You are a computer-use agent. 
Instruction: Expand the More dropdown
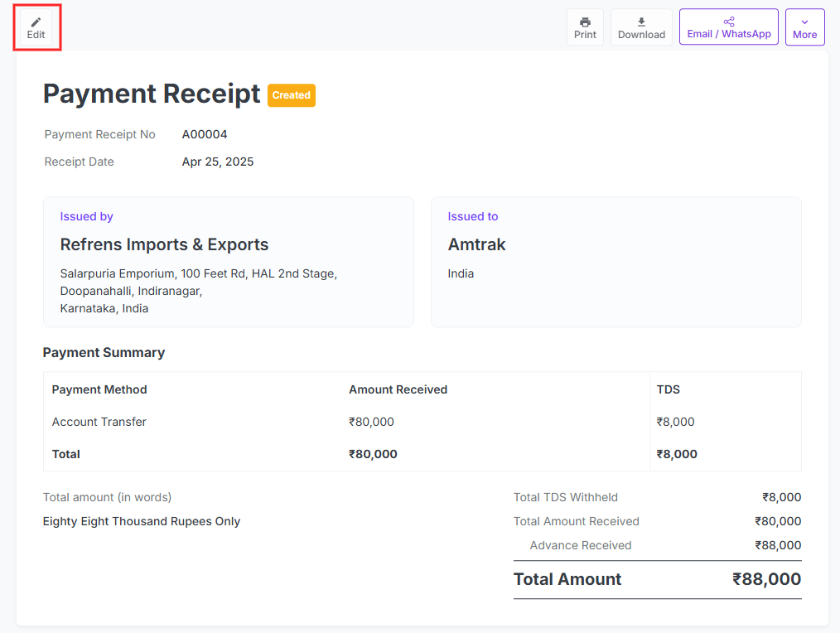804,27
